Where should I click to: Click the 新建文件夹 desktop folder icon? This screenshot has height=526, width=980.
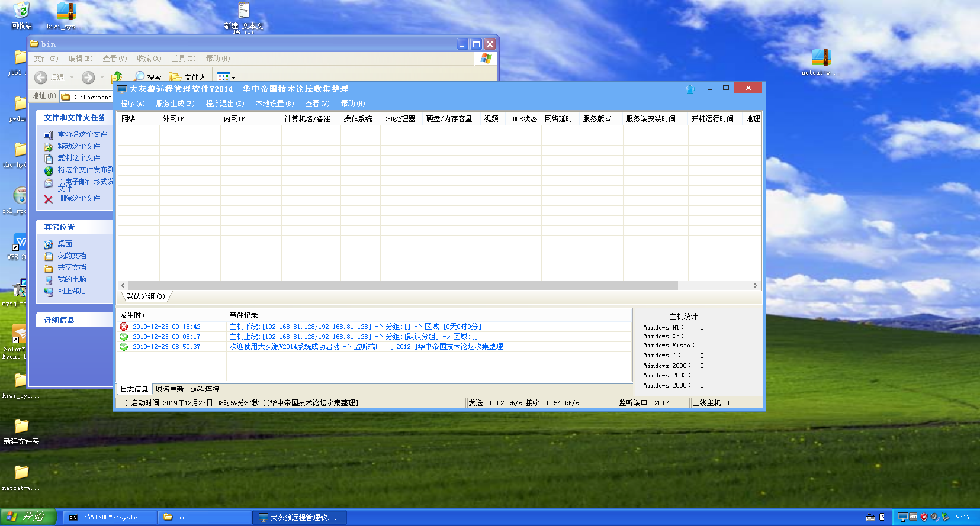pyautogui.click(x=21, y=426)
